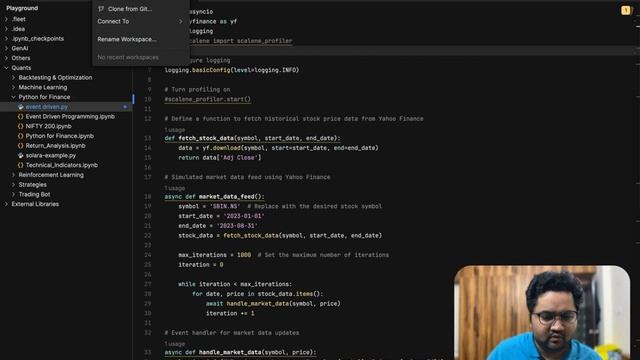This screenshot has height=360, width=640.
Task: Click the 'await handle_market_data(symbol, price)' line
Action: click(x=273, y=304)
